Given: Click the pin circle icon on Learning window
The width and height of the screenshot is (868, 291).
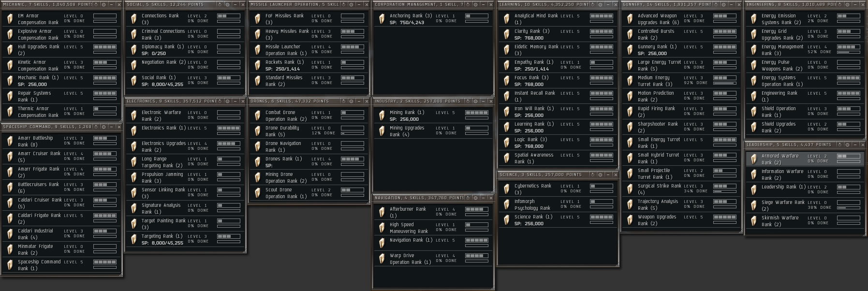Looking at the screenshot, I should click(600, 4).
